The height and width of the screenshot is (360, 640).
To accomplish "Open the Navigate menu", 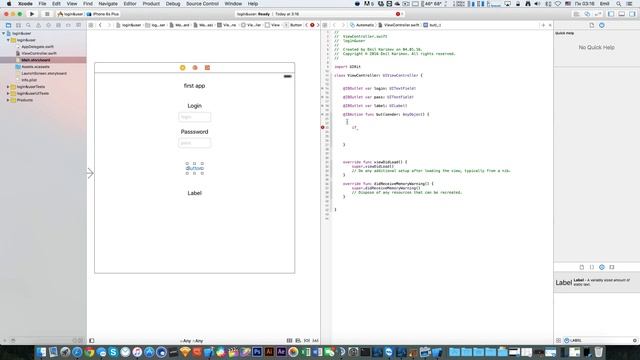I will [x=108, y=4].
